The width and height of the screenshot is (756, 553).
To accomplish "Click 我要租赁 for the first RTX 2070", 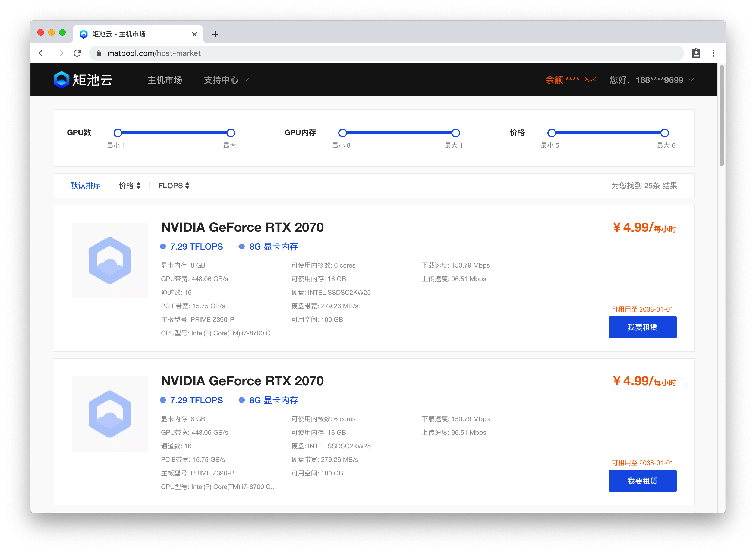I will click(x=642, y=327).
